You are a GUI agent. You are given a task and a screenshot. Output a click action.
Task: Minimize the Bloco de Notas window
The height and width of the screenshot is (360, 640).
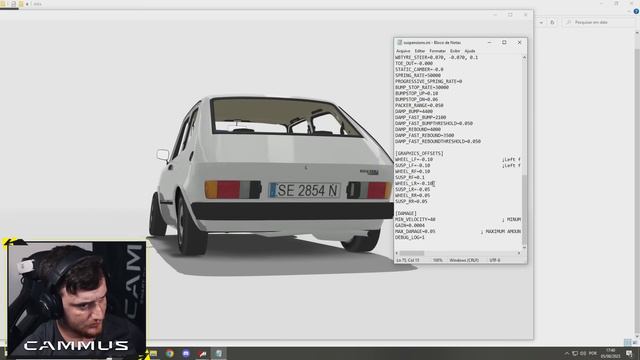489,42
